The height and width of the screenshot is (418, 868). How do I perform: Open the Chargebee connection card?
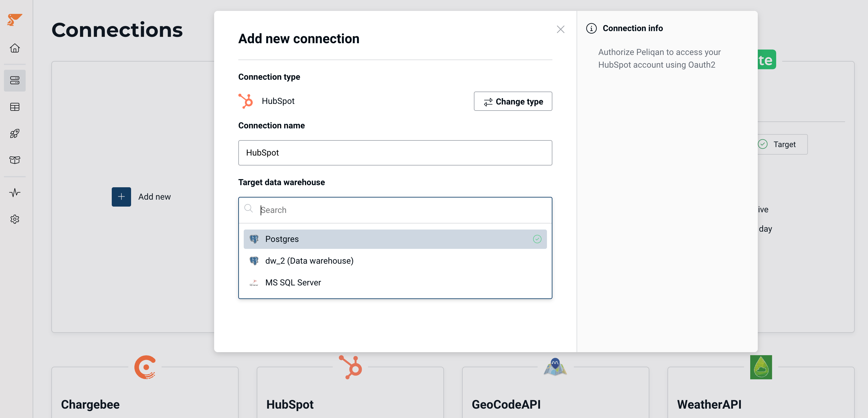(145, 392)
